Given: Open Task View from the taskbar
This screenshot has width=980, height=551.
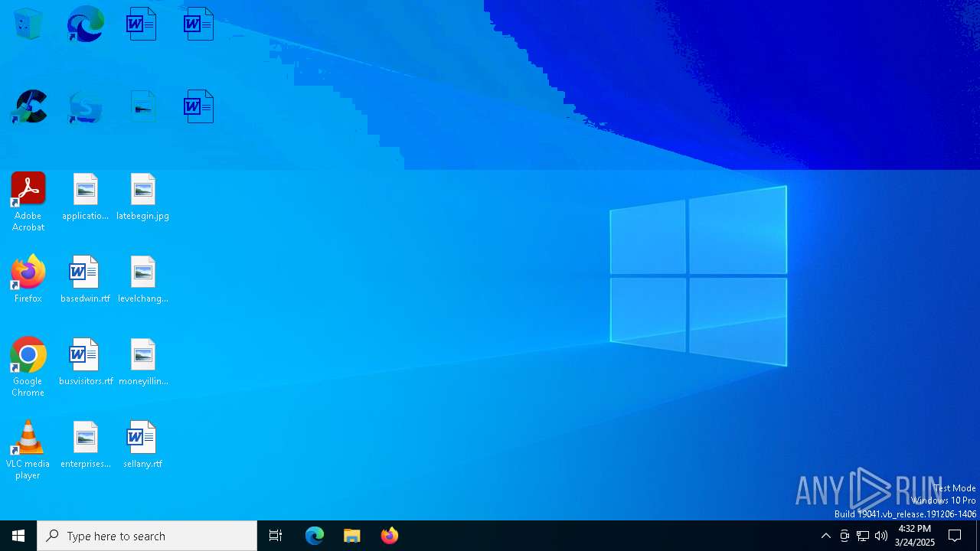Looking at the screenshot, I should click(276, 536).
